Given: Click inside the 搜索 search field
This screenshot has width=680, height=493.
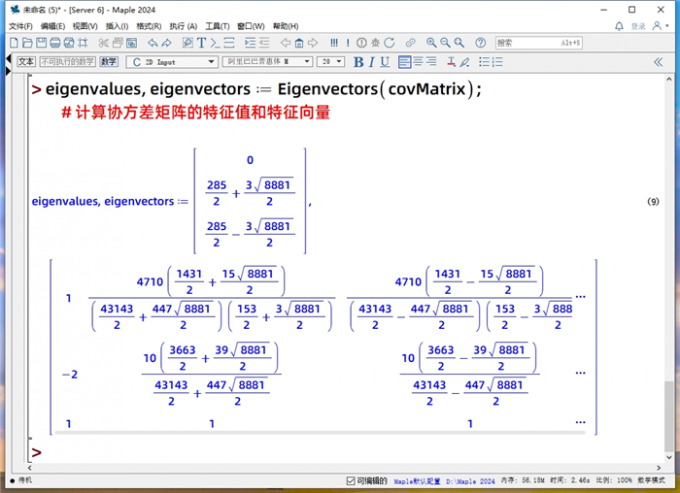Looking at the screenshot, I should 539,42.
